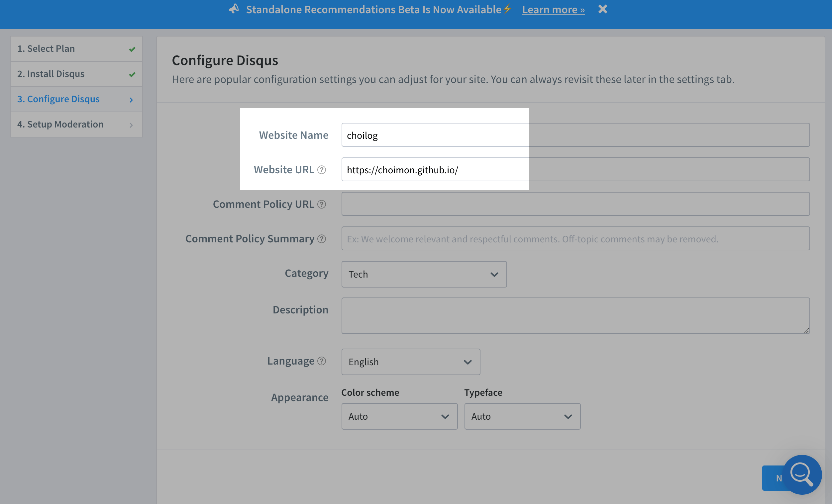Open the Learn more link
The height and width of the screenshot is (504, 832).
(554, 9)
